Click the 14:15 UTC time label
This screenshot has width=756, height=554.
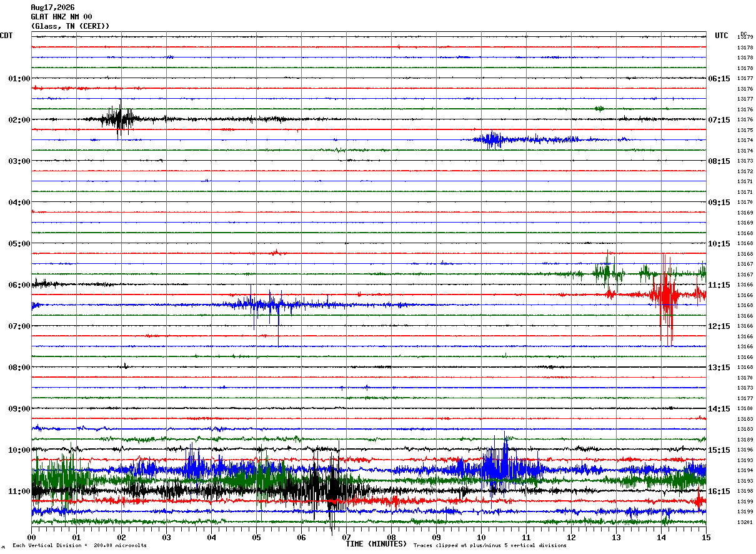click(719, 409)
